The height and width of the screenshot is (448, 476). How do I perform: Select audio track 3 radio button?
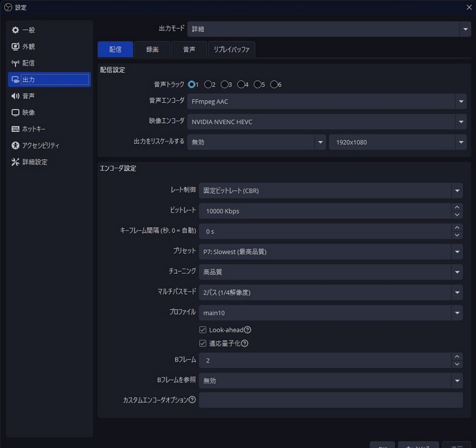(x=224, y=84)
